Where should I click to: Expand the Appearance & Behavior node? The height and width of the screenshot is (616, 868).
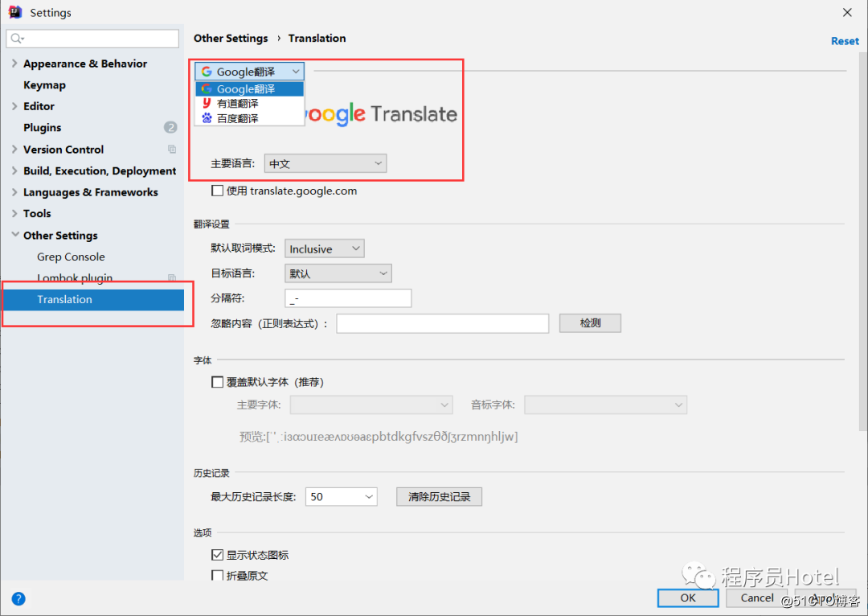point(14,64)
